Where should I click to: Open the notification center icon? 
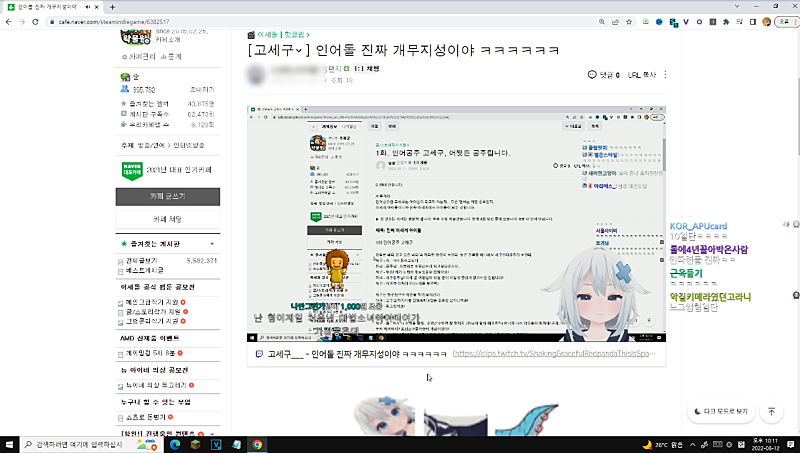(791, 444)
